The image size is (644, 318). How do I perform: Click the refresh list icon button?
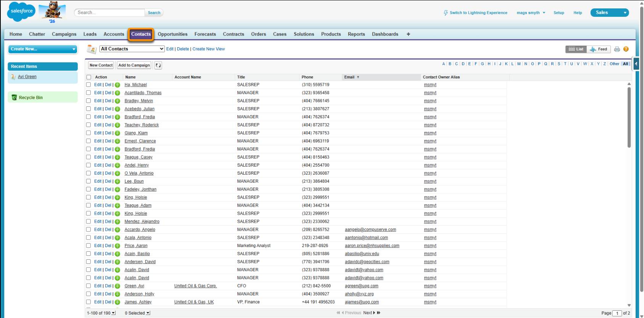[x=158, y=66]
